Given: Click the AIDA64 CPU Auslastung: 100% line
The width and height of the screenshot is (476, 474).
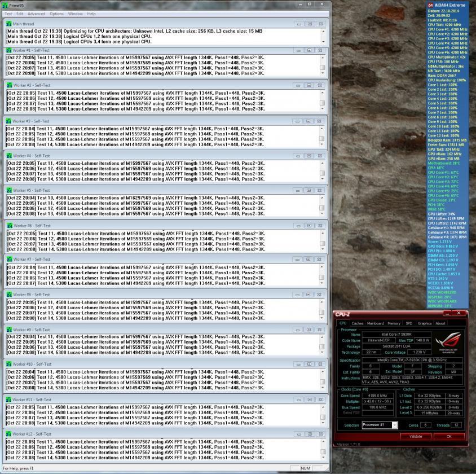Looking at the screenshot, I should pyautogui.click(x=447, y=80).
